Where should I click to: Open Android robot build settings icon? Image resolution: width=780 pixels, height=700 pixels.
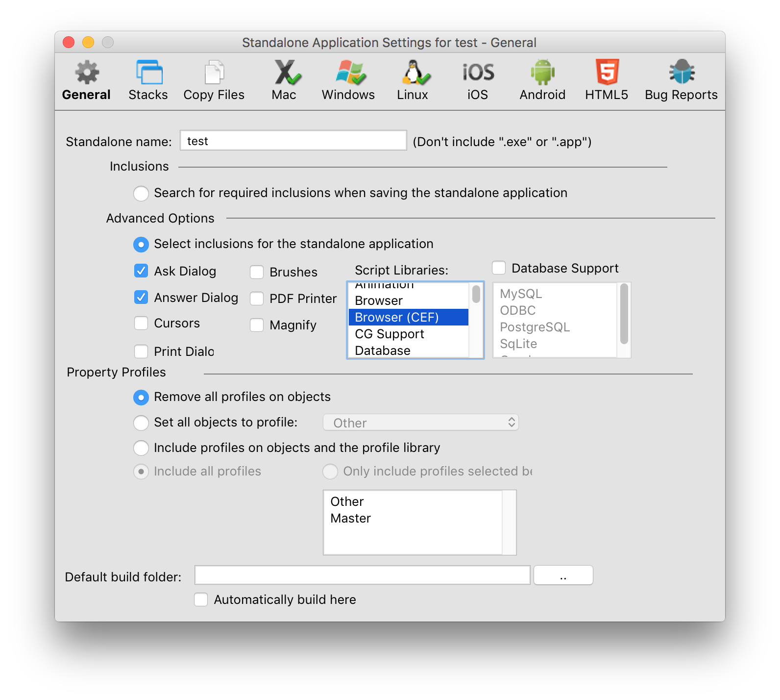click(x=542, y=73)
